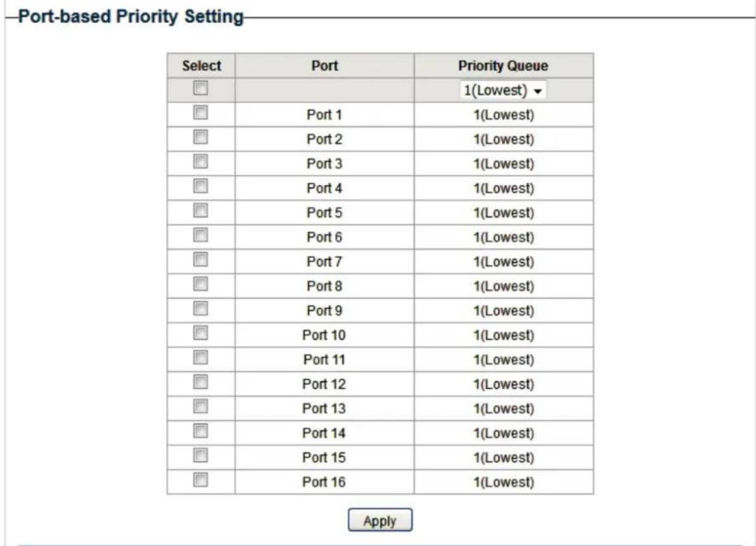
Task: Open the Priority Queue 1(Lowest) dropdown
Action: pos(503,90)
